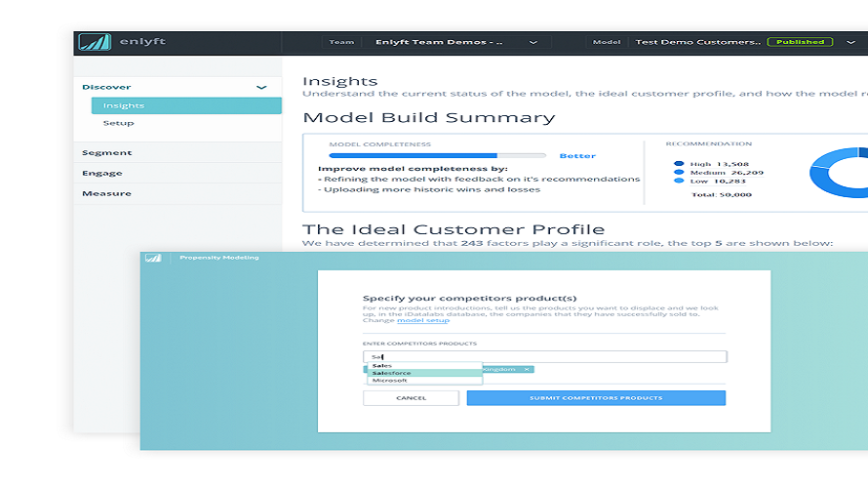Image resolution: width=868 pixels, height=488 pixels.
Task: Click Submit Competitors Products button
Action: pos(596,398)
